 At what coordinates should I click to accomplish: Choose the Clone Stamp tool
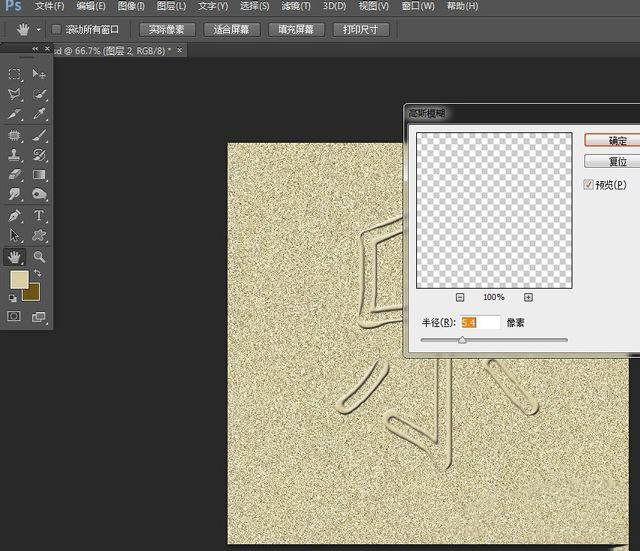tap(15, 155)
